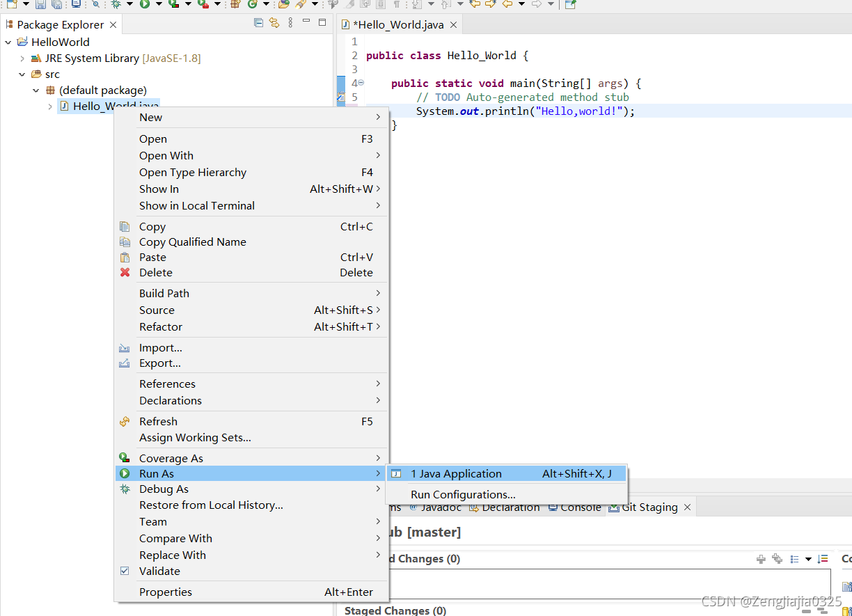Image resolution: width=852 pixels, height=616 pixels.
Task: Choose Export... in context menu
Action: coord(251,363)
